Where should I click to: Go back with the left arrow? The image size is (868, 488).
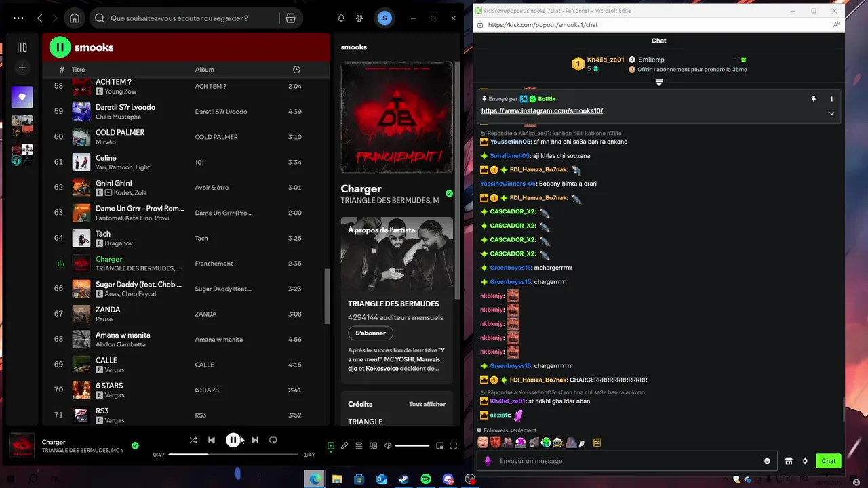point(40,18)
